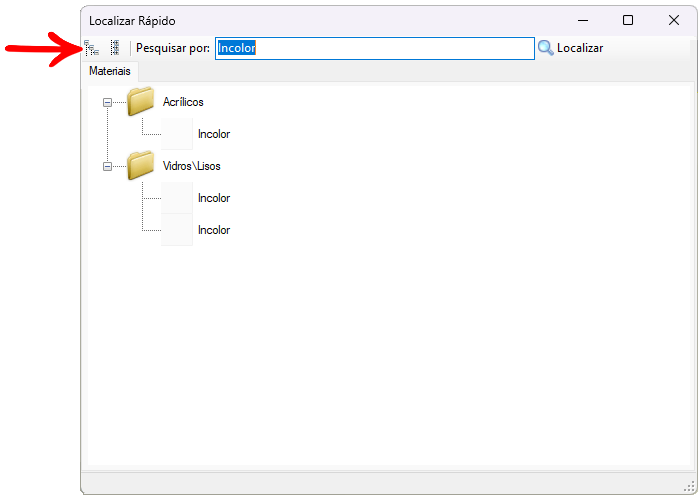The width and height of the screenshot is (700, 499).
Task: Maximize the Localizar Rápido window
Action: [x=628, y=21]
